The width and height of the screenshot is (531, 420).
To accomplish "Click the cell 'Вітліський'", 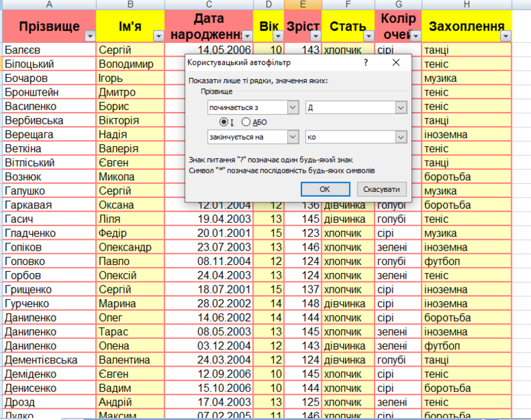I will [49, 163].
